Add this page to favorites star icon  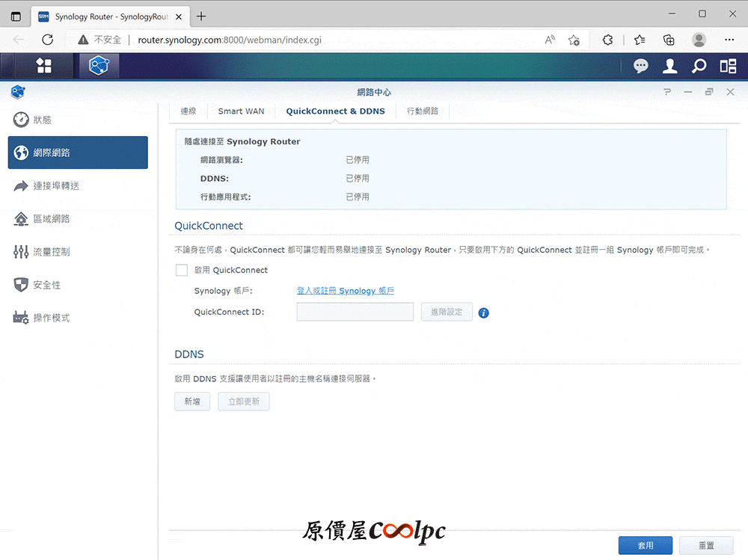[x=574, y=40]
